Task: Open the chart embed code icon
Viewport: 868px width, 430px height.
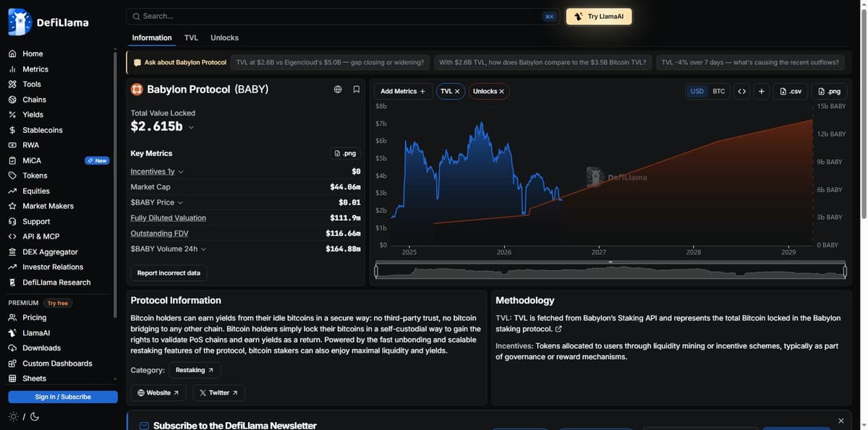Action: 741,91
